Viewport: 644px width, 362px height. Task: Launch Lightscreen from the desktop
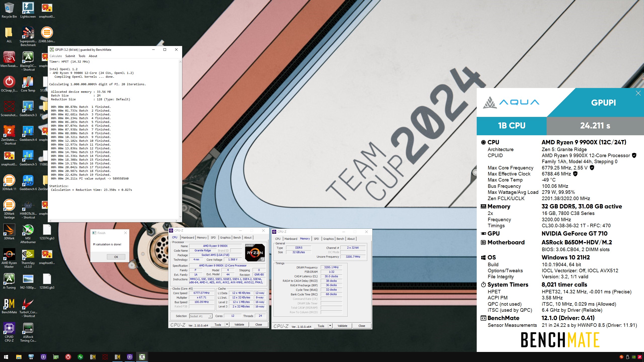[28, 10]
